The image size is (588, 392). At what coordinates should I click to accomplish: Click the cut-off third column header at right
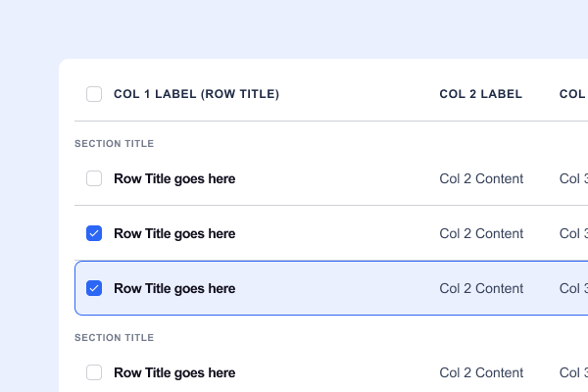click(x=573, y=94)
